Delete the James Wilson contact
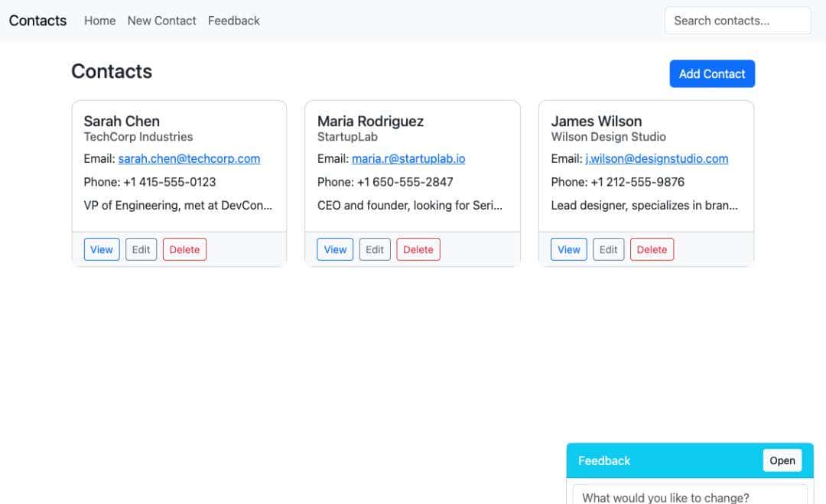 tap(652, 249)
